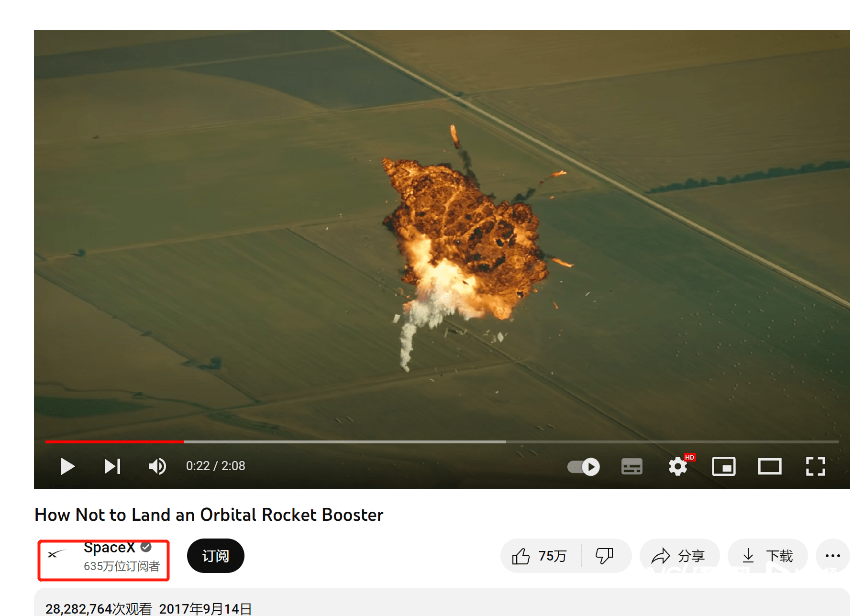Viewport: 853px width, 616px height.
Task: Toggle the autoplay switch
Action: (x=584, y=467)
